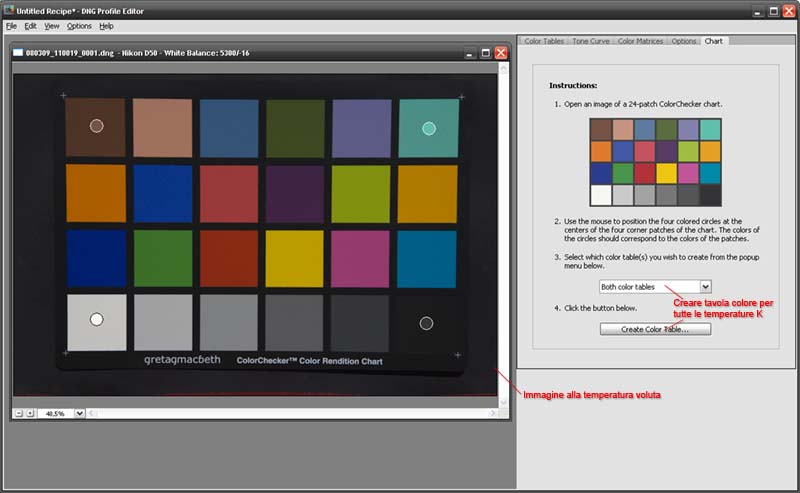
Task: Click the Instructions: heading text
Action: (573, 85)
